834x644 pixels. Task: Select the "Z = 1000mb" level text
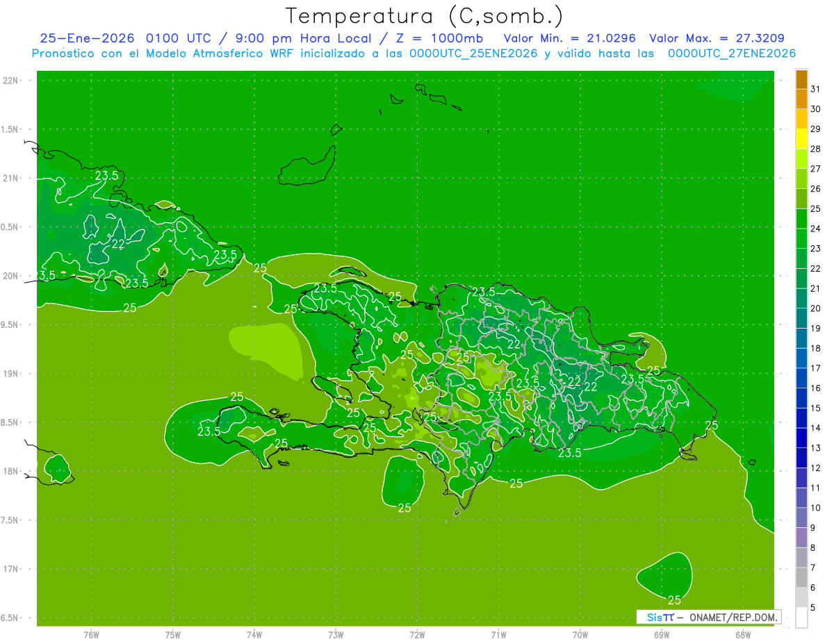[439, 38]
